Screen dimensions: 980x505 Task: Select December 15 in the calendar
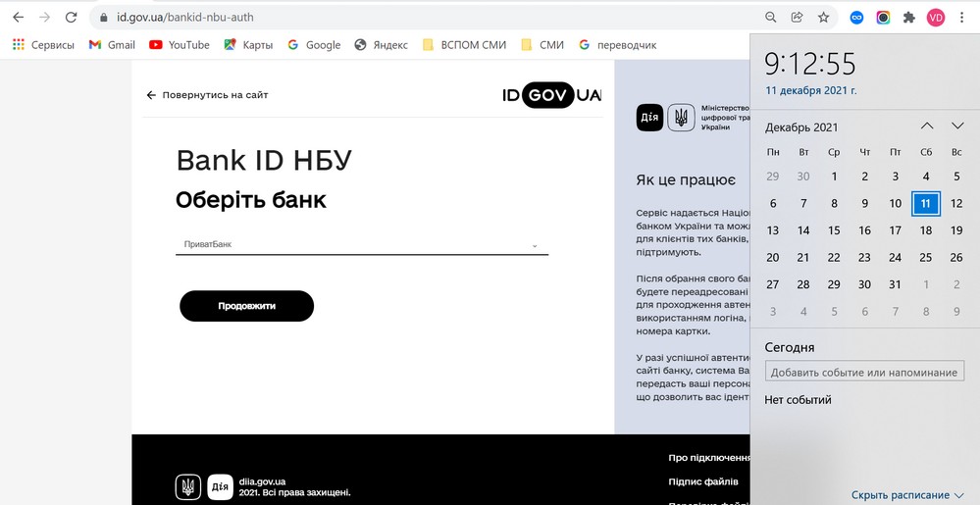[834, 230]
